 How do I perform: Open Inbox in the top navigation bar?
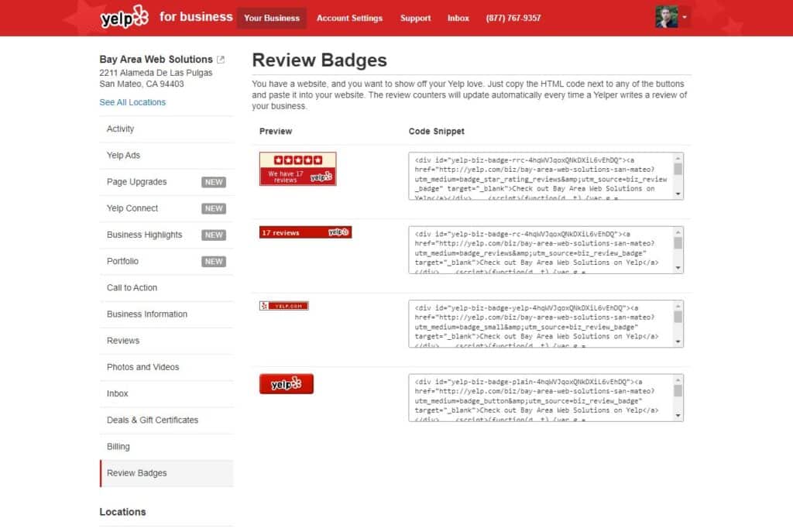tap(458, 19)
